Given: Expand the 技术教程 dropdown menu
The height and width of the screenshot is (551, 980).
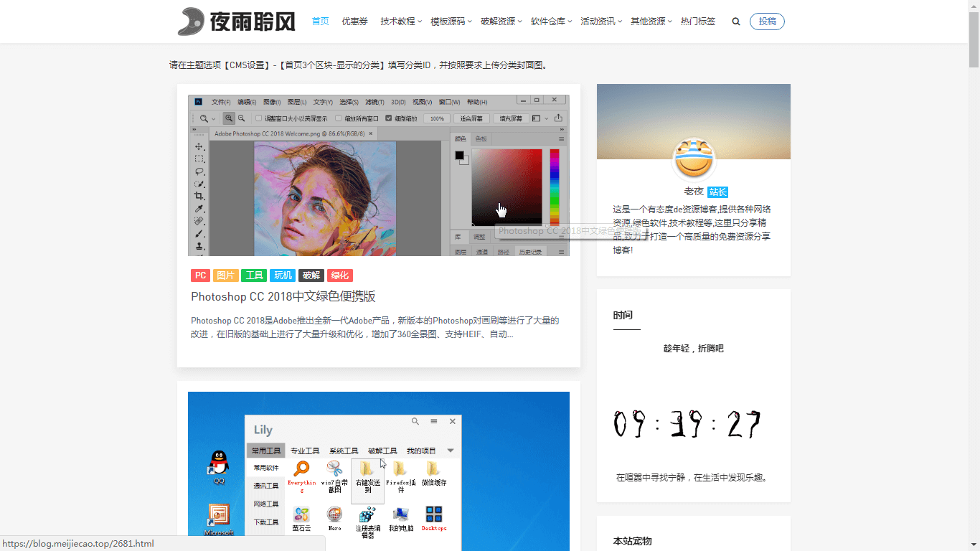Looking at the screenshot, I should [401, 22].
